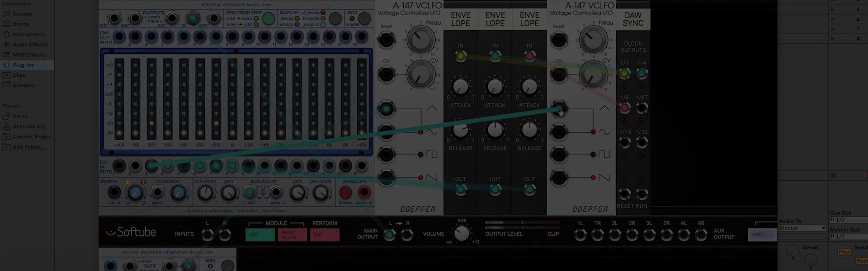Click the Main Output L jack
The image size is (868, 271).
coord(389,234)
